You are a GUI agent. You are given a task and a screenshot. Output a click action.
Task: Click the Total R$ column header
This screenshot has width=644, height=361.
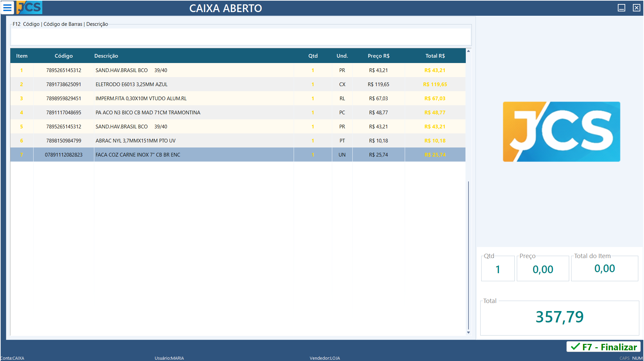coord(435,56)
